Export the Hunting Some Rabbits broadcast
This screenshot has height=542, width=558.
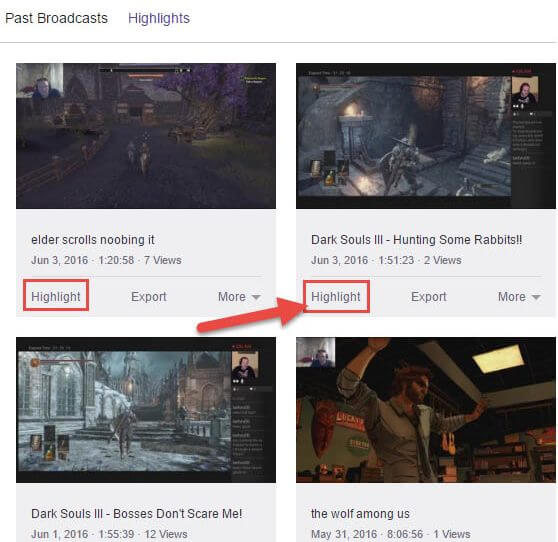(x=428, y=296)
